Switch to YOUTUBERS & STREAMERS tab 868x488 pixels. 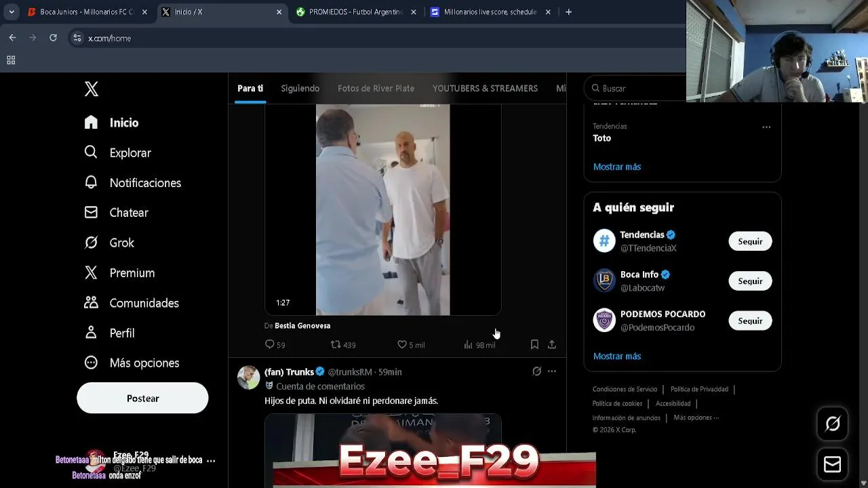coord(485,88)
